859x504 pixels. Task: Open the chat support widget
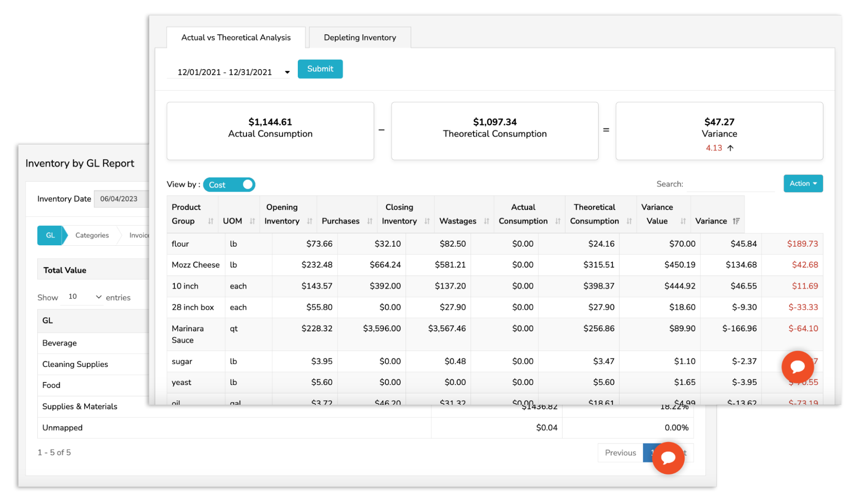click(x=797, y=367)
